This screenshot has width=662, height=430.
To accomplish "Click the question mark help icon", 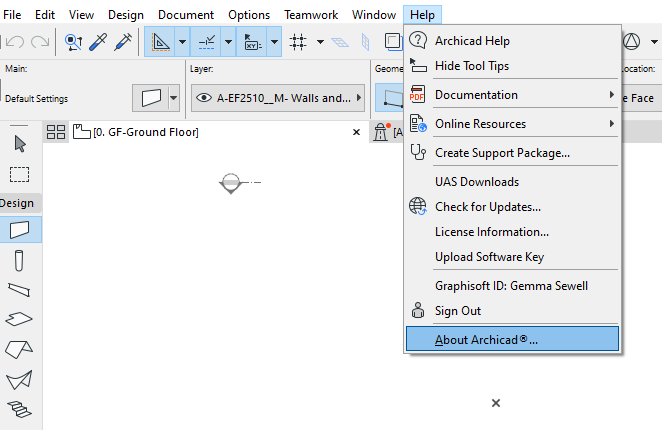I will click(418, 40).
